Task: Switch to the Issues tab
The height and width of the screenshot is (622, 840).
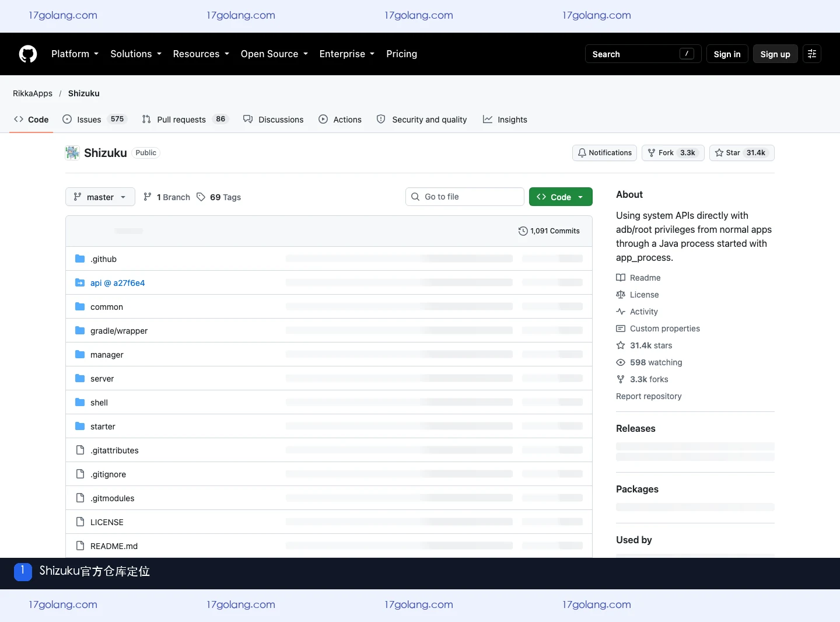Action: pyautogui.click(x=94, y=120)
